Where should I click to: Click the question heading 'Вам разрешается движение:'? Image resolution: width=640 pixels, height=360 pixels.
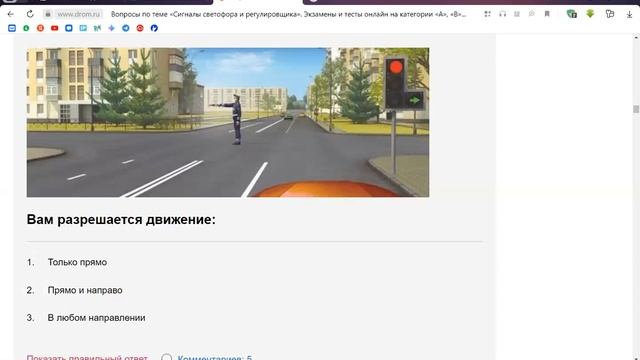pos(121,220)
